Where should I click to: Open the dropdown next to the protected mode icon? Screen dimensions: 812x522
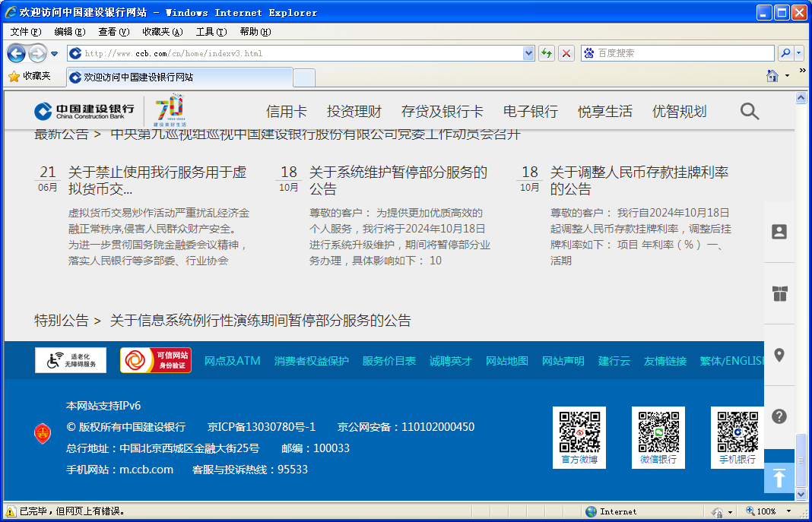point(730,512)
